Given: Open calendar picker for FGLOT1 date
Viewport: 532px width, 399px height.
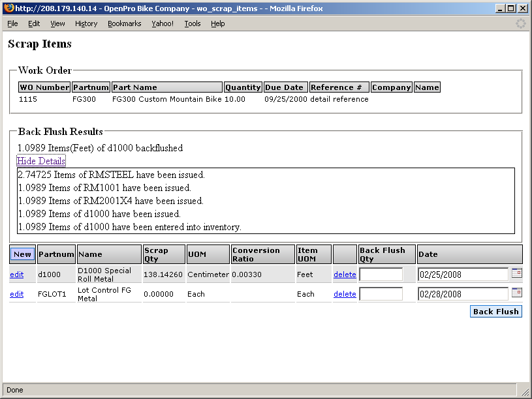Looking at the screenshot, I should (516, 293).
